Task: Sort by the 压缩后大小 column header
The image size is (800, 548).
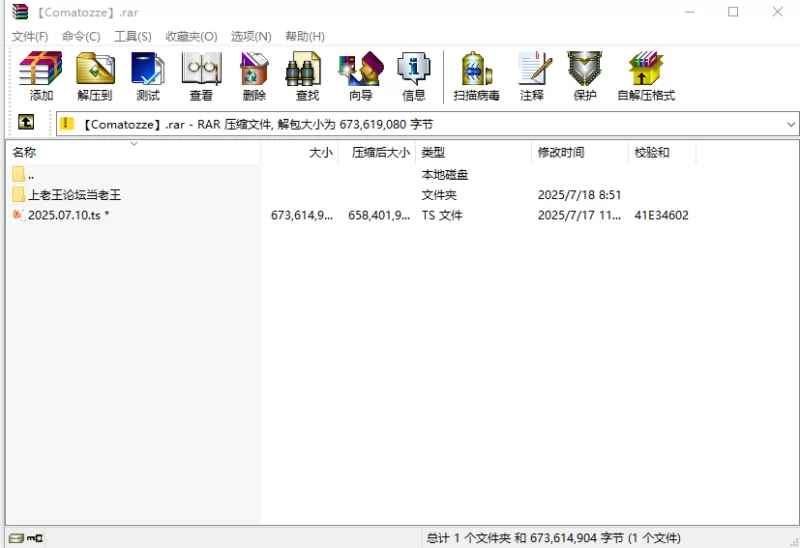Action: pyautogui.click(x=377, y=152)
